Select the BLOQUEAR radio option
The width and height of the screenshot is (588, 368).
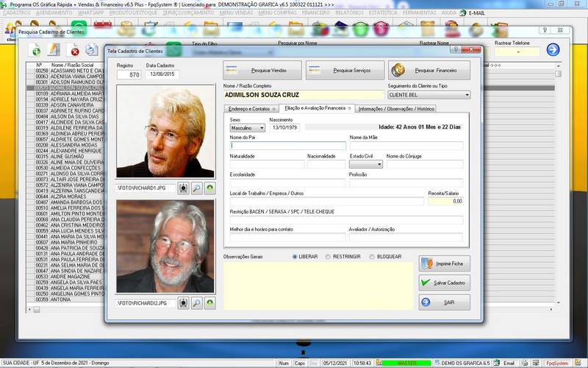click(x=372, y=257)
